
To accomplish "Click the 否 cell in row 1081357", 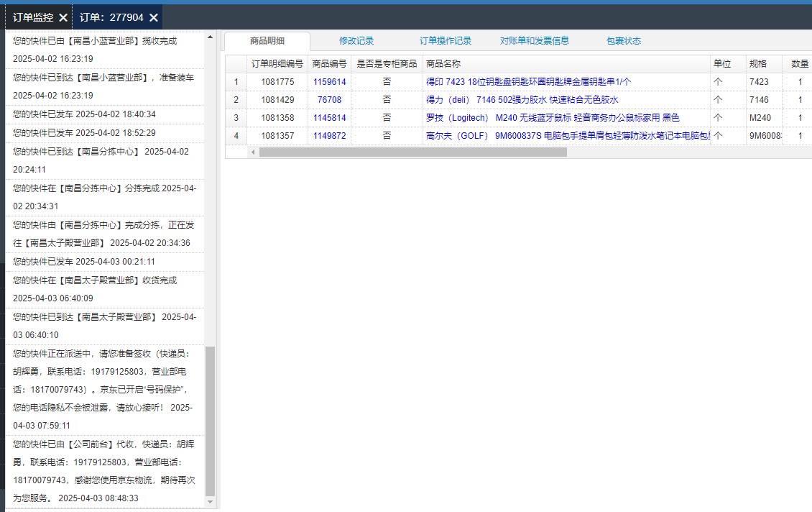I will click(x=387, y=136).
